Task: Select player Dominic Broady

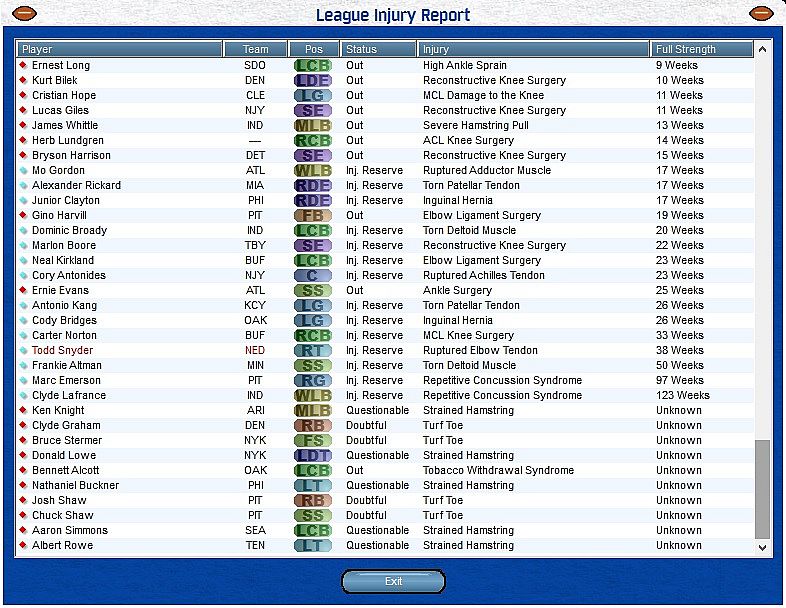Action: click(70, 231)
